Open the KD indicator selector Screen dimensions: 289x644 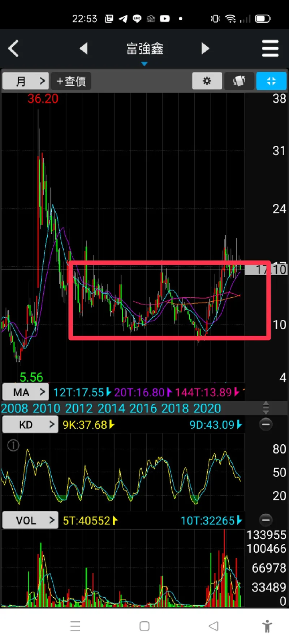pyautogui.click(x=30, y=424)
